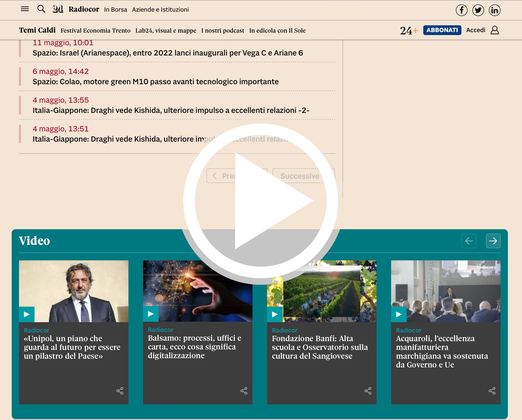Click the Successive pagination button

pyautogui.click(x=304, y=176)
